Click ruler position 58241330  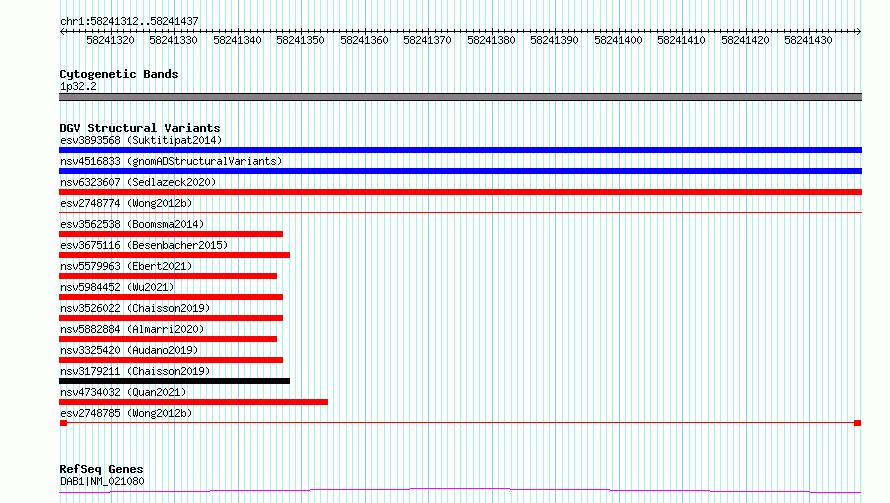coord(173,40)
